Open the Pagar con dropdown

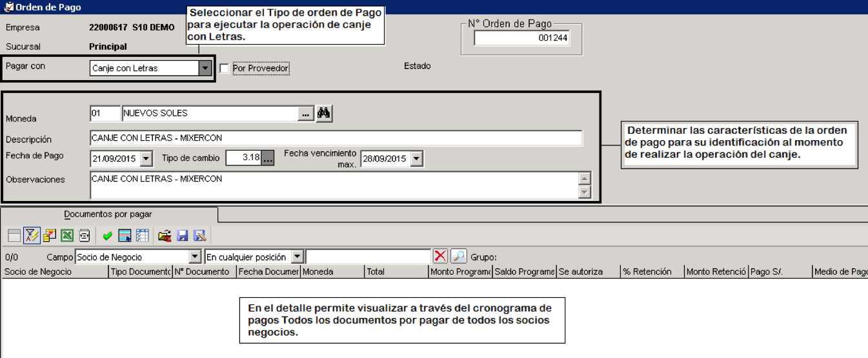[205, 68]
